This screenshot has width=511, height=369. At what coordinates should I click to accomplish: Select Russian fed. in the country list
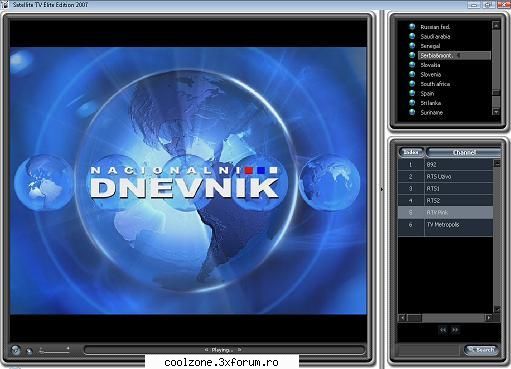pyautogui.click(x=435, y=27)
